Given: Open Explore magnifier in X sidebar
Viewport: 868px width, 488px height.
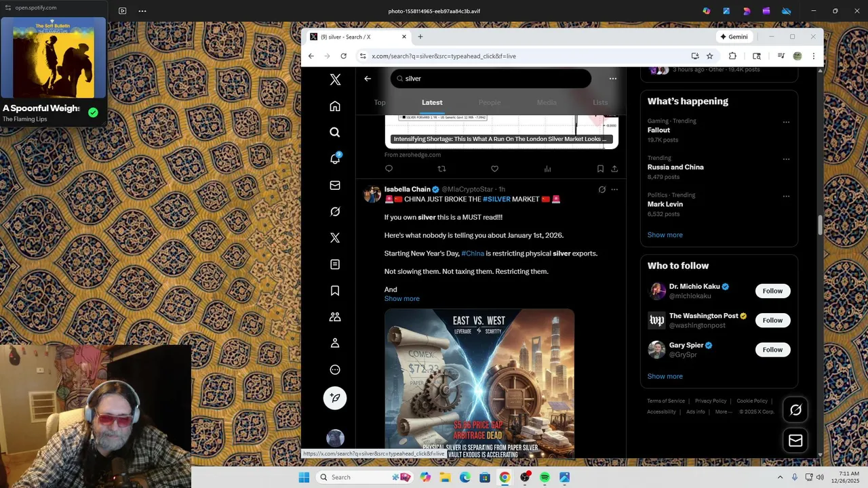Looking at the screenshot, I should (x=335, y=133).
